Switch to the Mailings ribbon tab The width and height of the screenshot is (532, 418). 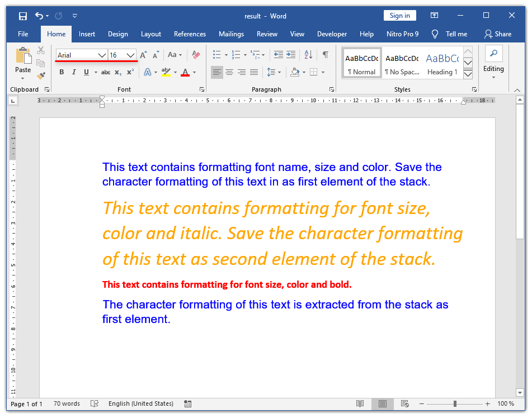[231, 34]
